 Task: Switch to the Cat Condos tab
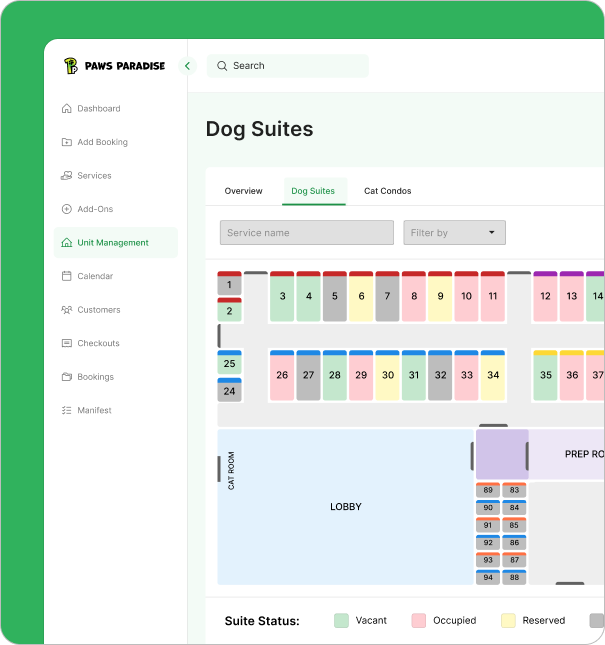coord(387,191)
